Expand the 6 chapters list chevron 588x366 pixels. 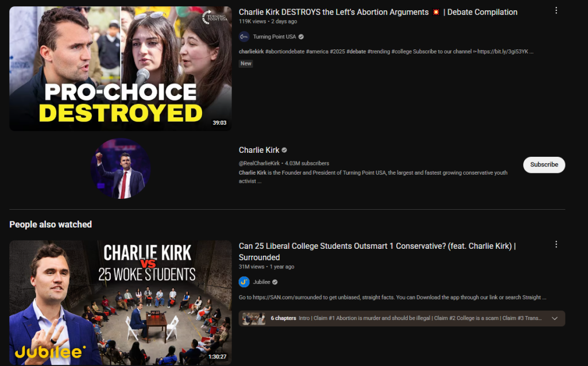(x=555, y=318)
